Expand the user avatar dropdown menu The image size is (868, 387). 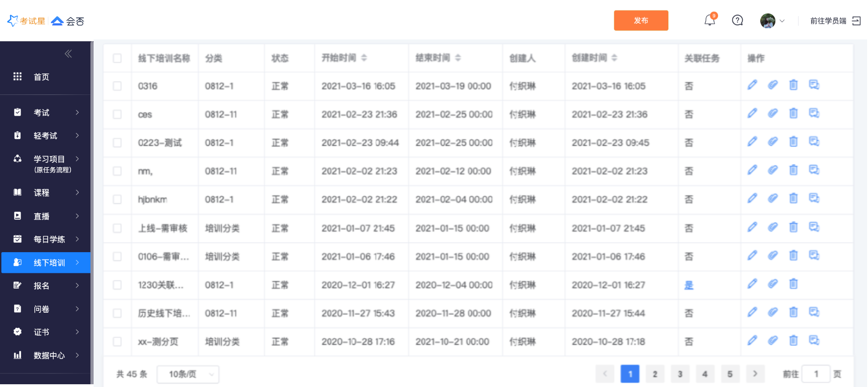coord(773,21)
